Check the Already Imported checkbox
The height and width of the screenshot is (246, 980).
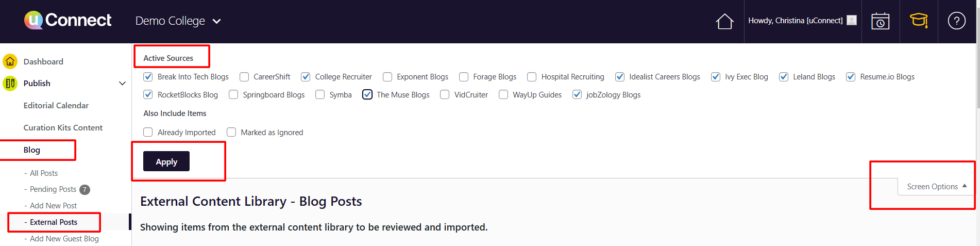tap(148, 133)
